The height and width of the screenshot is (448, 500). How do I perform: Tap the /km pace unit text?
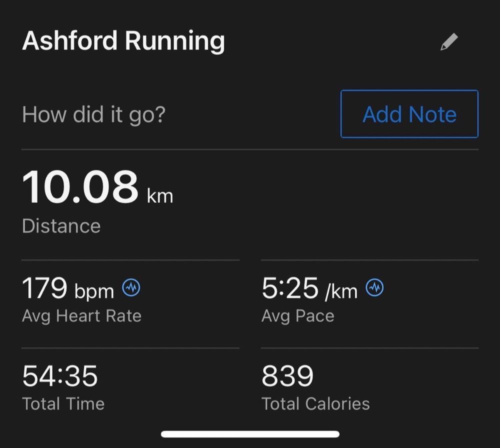pos(341,291)
